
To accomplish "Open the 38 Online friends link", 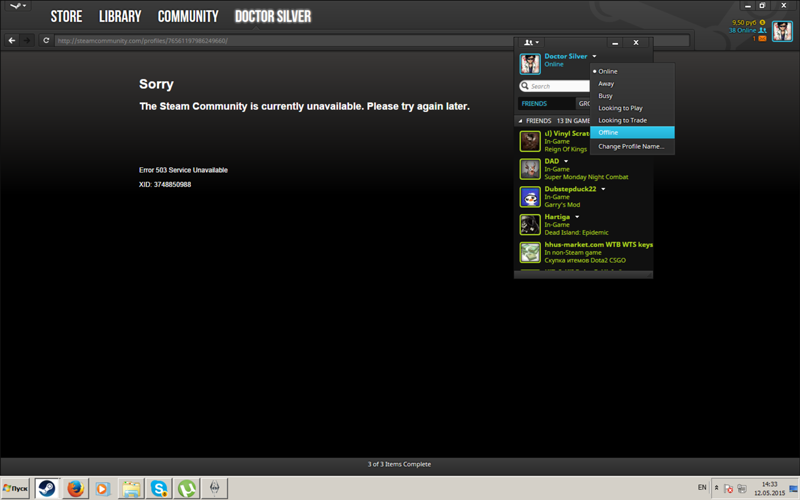I will coord(742,30).
